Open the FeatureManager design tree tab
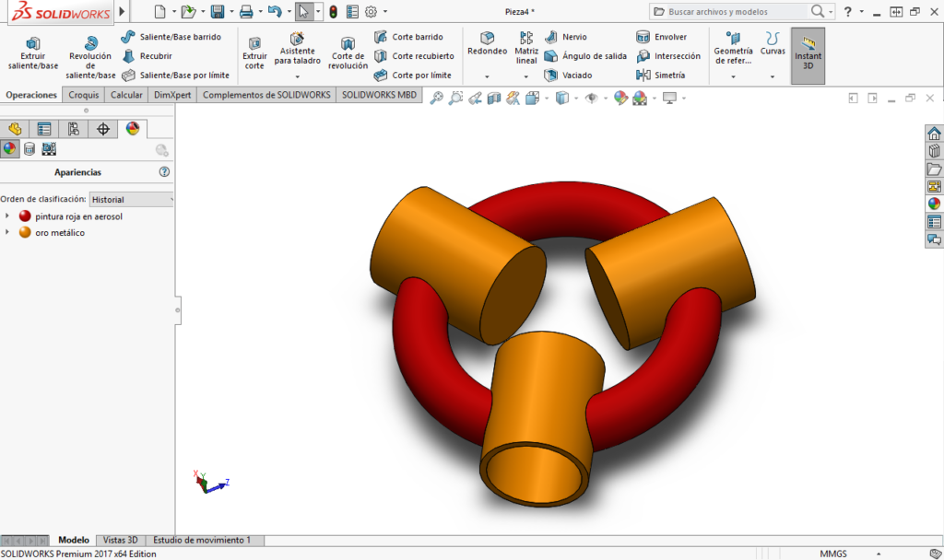Screen dimensions: 944x560 click(x=15, y=129)
